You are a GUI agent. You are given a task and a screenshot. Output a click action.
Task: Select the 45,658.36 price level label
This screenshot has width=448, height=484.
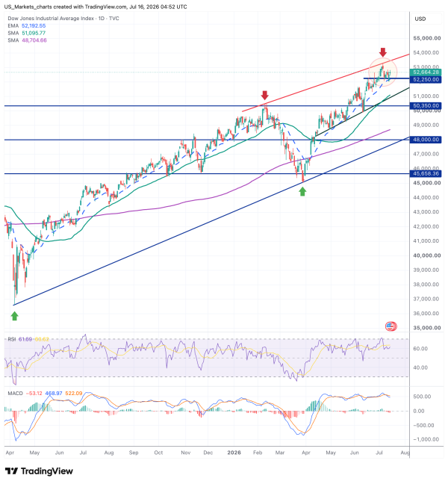point(426,173)
